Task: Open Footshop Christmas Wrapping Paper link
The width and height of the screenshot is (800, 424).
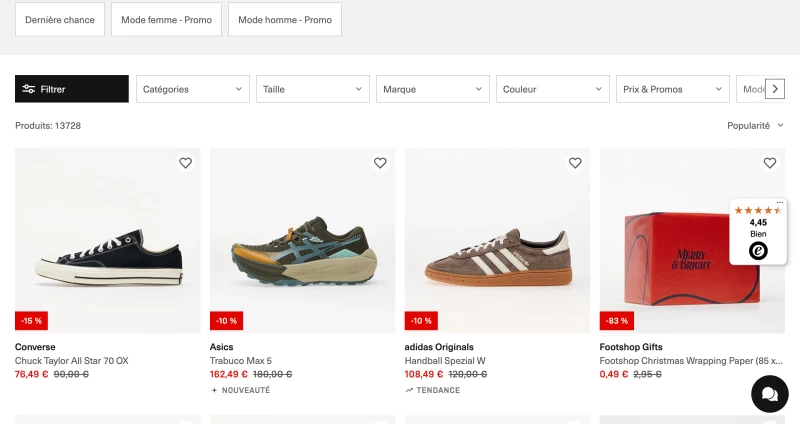Action: 691,361
